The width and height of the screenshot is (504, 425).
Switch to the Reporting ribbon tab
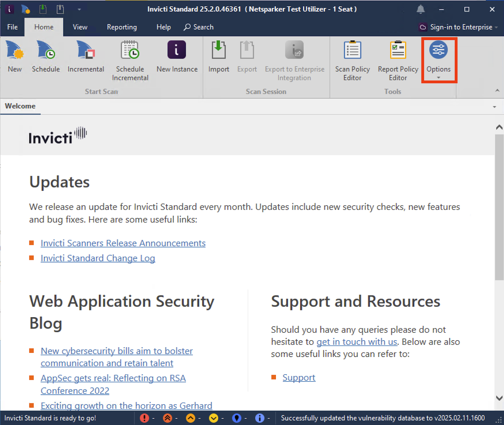point(122,27)
